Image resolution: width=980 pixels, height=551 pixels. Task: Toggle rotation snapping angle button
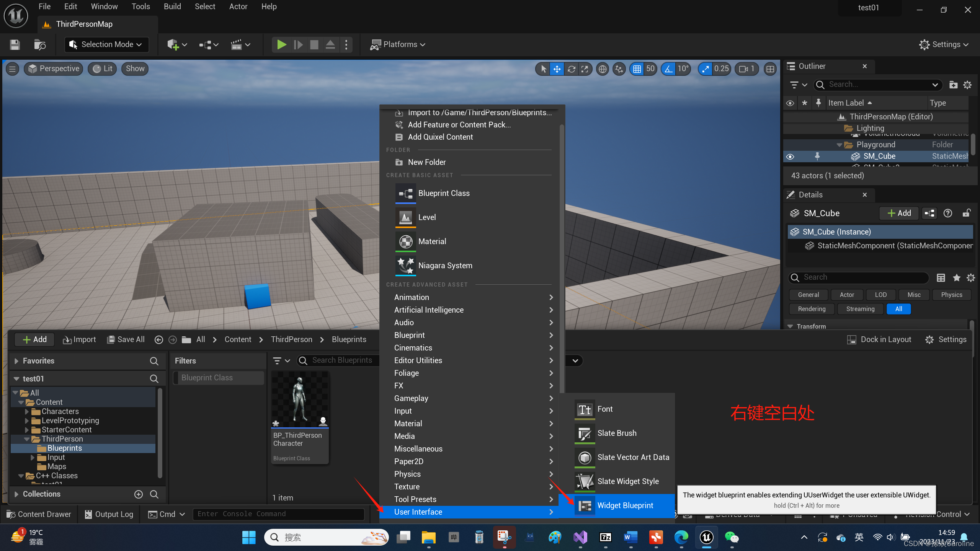click(x=668, y=69)
